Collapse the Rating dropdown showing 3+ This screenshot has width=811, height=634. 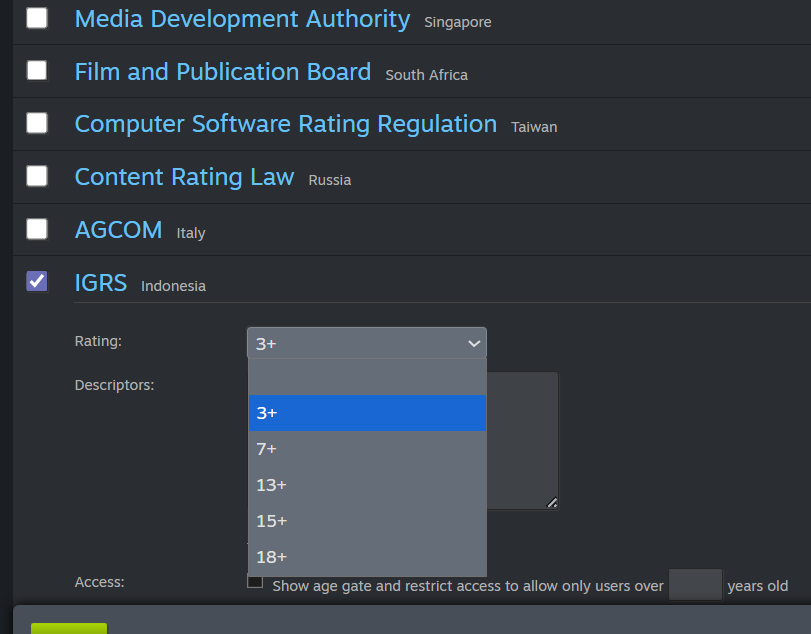(367, 343)
